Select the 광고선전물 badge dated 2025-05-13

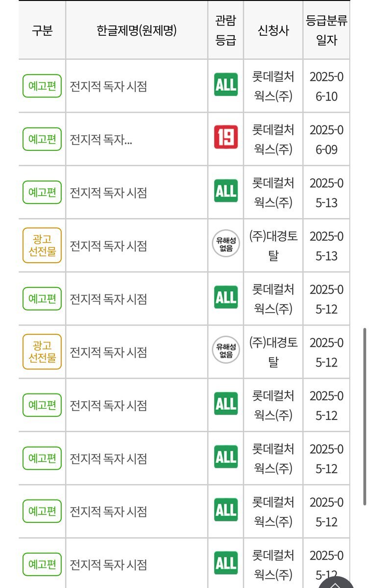42,245
